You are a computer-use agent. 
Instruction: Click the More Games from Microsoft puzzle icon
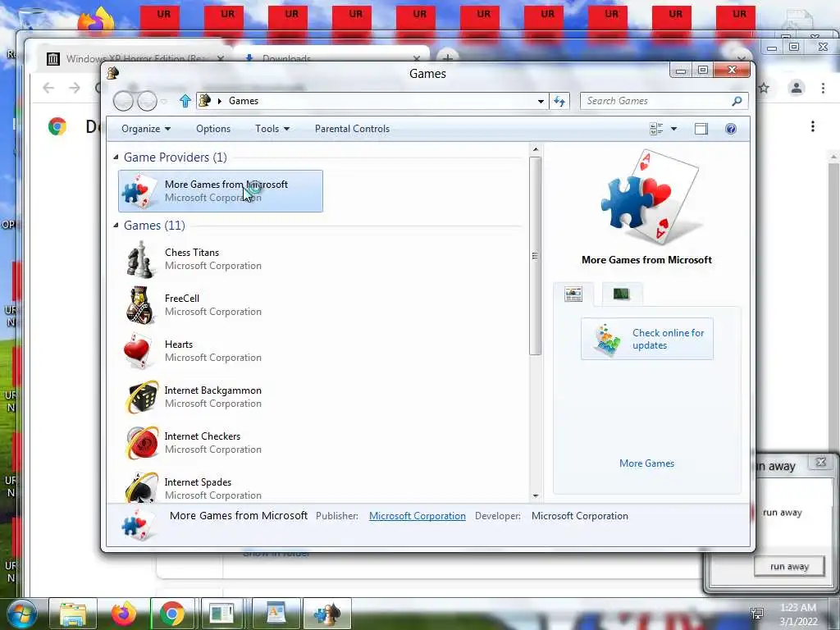click(138, 191)
